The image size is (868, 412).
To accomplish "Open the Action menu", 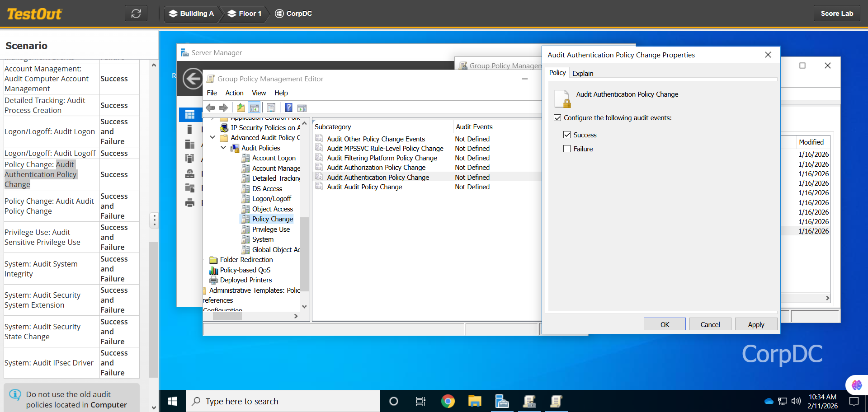I will click(x=234, y=93).
